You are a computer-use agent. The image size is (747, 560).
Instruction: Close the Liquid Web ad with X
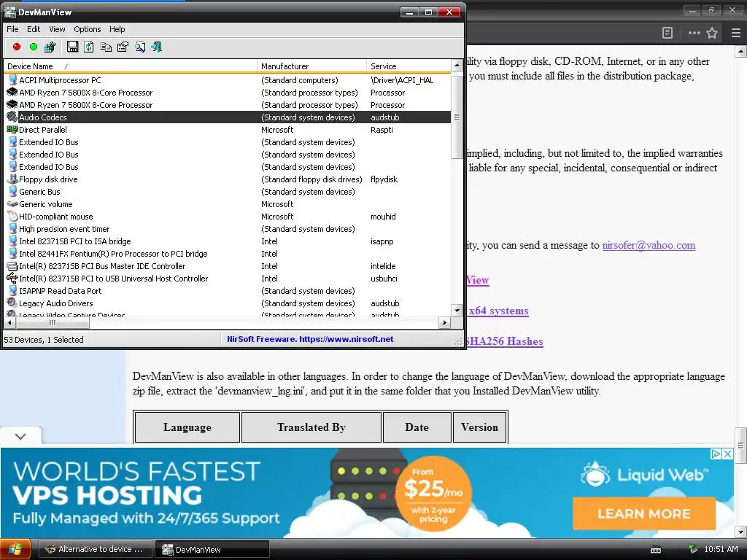(x=727, y=454)
